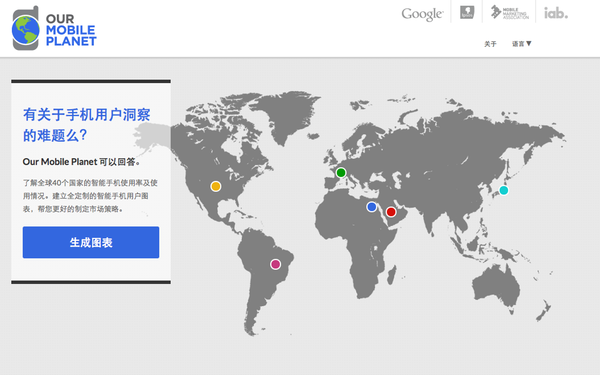Open the 关于 about page
This screenshot has height=375, width=600.
pos(490,44)
